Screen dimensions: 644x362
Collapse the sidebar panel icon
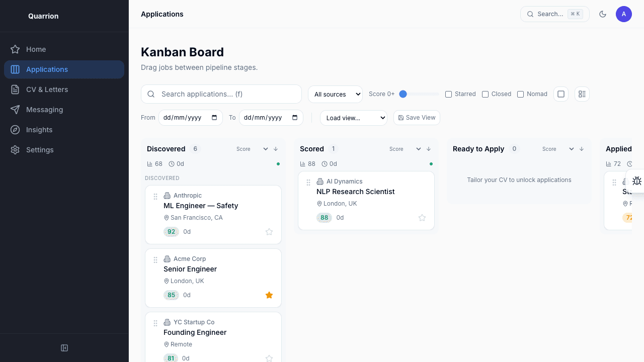pos(64,348)
